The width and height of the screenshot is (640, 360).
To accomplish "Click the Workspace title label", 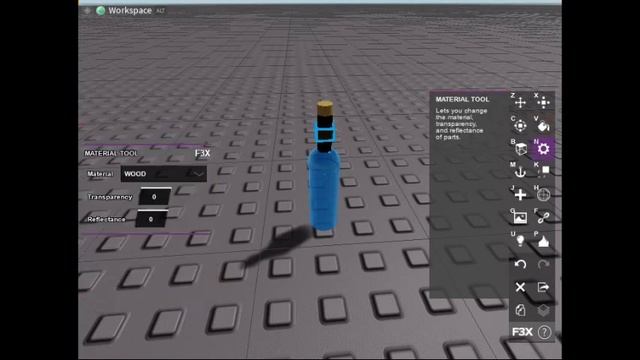I will tap(130, 11).
